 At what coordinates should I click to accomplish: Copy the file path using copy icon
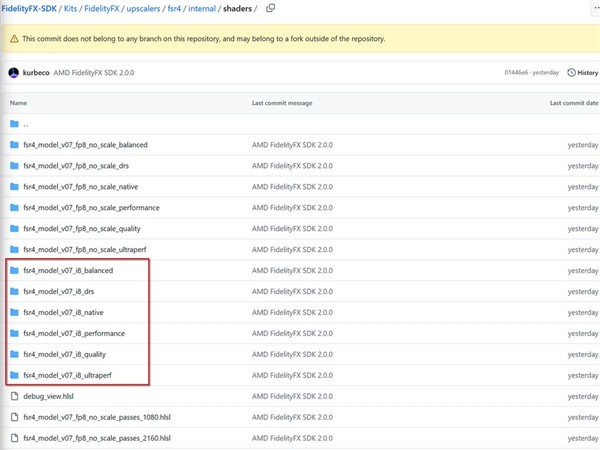(x=271, y=8)
